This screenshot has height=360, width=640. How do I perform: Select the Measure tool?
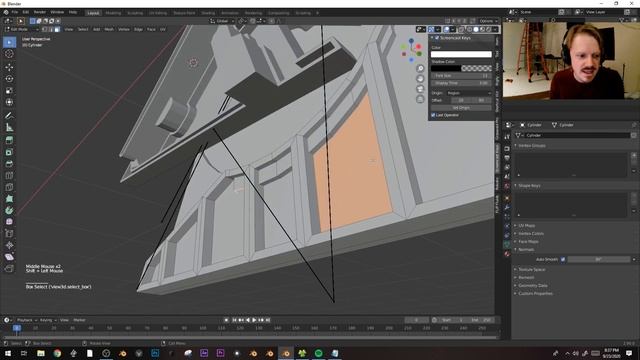[9, 127]
